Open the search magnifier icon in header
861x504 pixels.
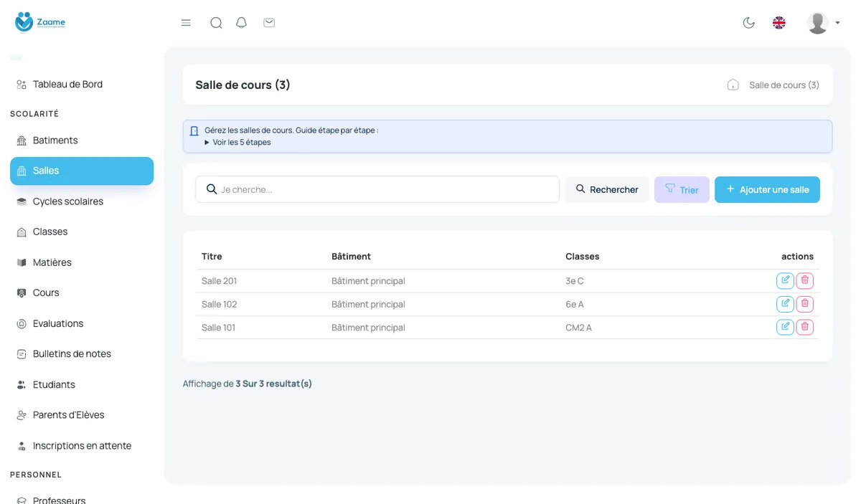click(x=216, y=23)
